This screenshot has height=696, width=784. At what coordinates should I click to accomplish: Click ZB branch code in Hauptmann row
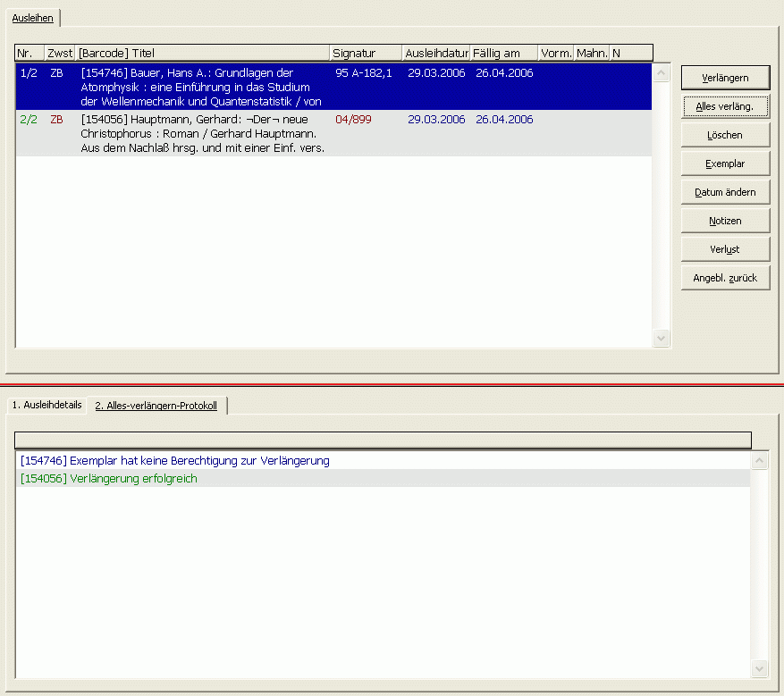pos(56,120)
